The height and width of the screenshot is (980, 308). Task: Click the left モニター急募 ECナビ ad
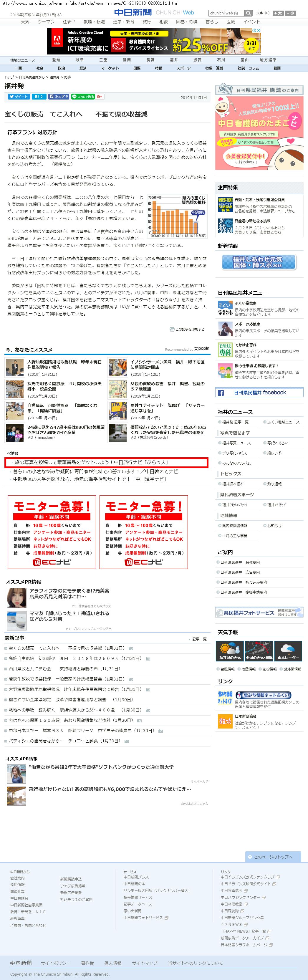click(x=52, y=532)
